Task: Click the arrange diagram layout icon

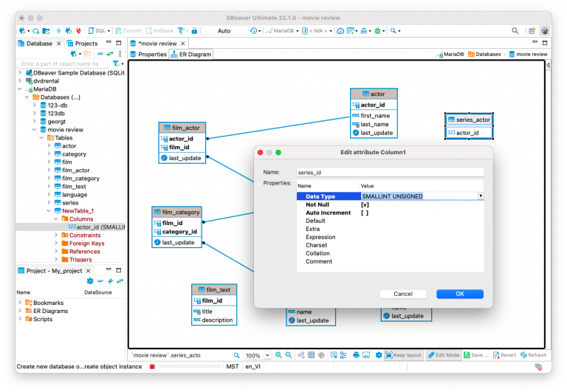Action: (301, 355)
